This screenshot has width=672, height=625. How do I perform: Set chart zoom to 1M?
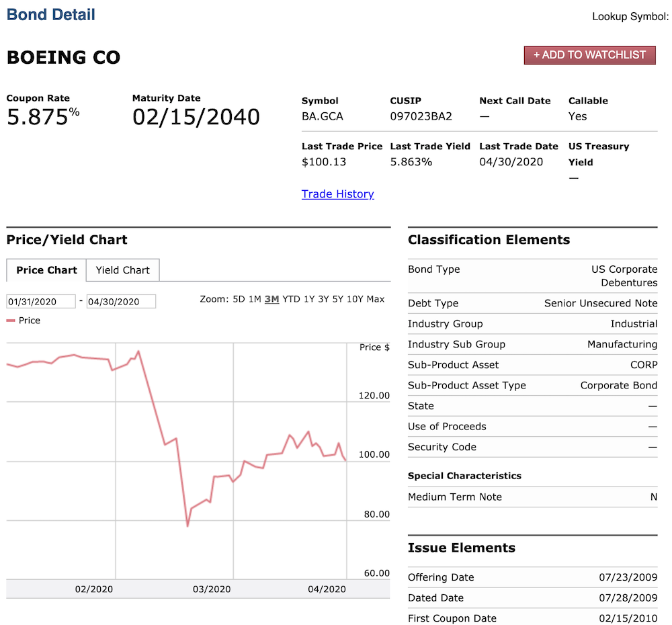click(255, 299)
